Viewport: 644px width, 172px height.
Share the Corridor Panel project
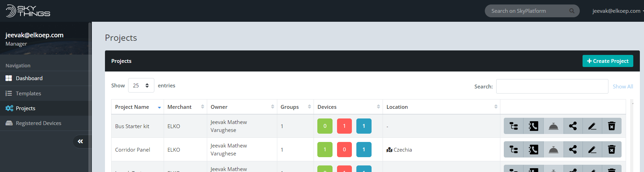click(x=573, y=150)
